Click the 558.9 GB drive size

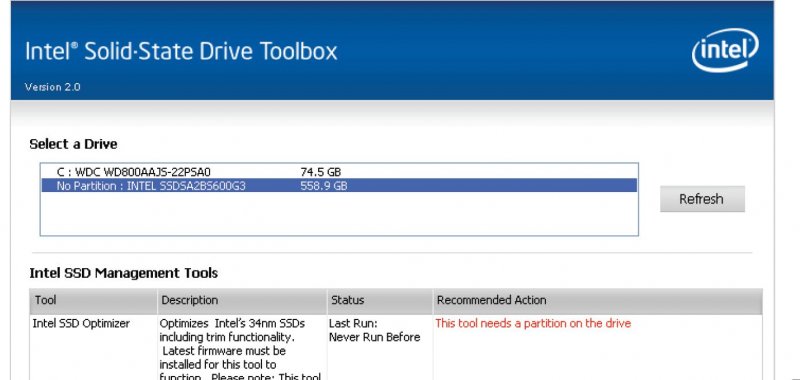point(323,186)
